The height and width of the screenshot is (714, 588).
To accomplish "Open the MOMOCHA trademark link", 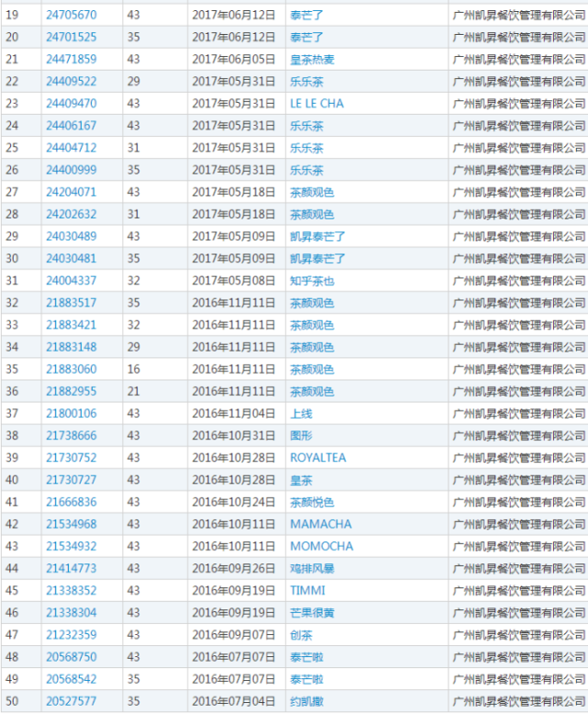I will pos(322,546).
